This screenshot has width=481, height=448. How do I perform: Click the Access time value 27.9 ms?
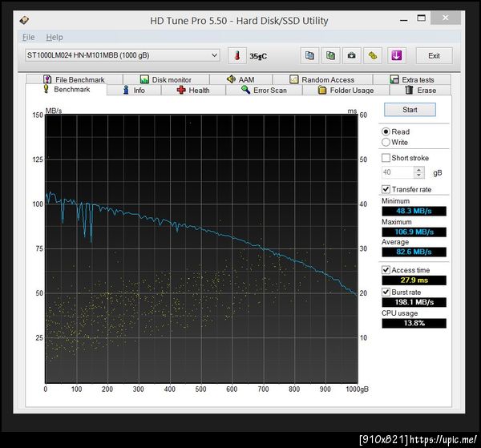(414, 281)
